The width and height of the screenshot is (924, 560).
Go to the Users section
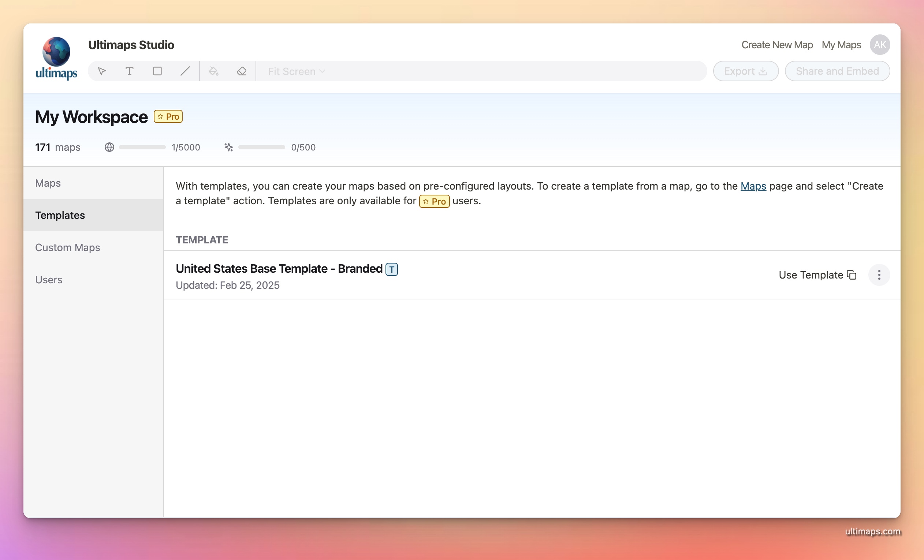49,280
